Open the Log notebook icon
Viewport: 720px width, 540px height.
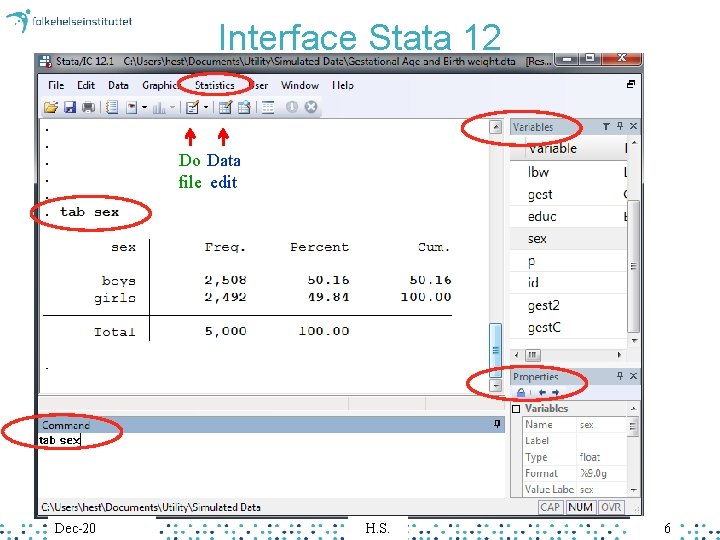112,107
